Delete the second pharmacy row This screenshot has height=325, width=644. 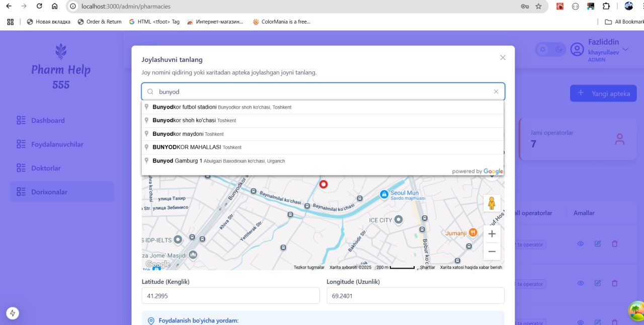614,283
